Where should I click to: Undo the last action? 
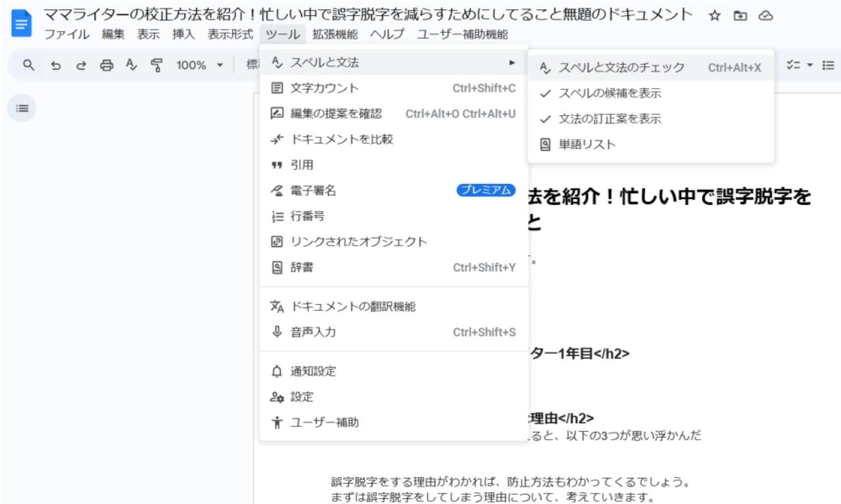[x=57, y=65]
